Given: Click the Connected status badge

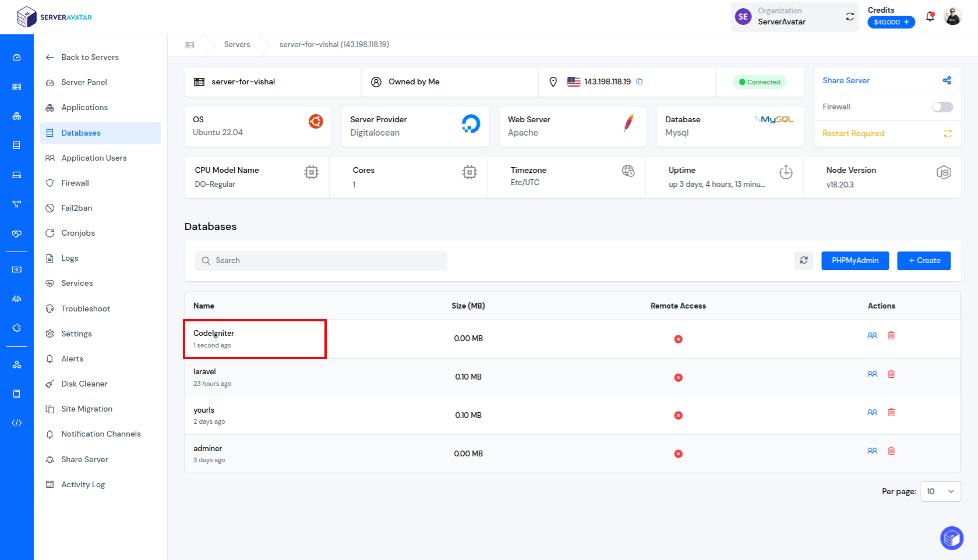Looking at the screenshot, I should pos(760,82).
